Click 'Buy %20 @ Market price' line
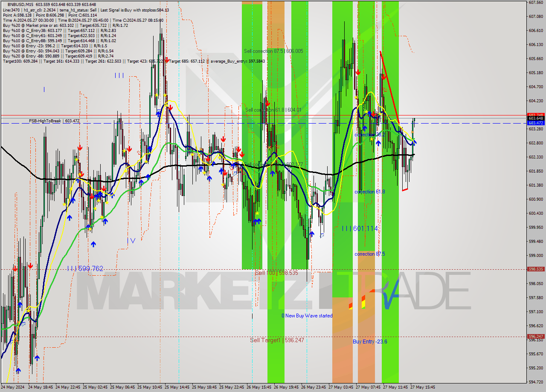 (x=65, y=25)
